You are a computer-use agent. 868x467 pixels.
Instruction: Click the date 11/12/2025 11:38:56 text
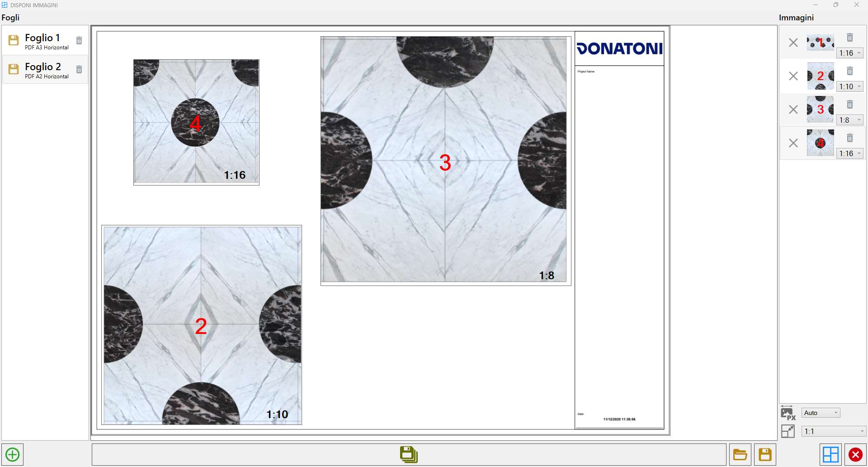619,419
